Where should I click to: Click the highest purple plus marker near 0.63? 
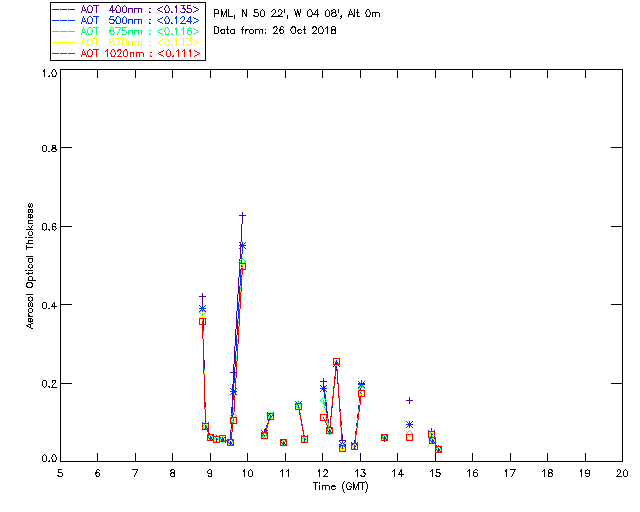pos(242,215)
